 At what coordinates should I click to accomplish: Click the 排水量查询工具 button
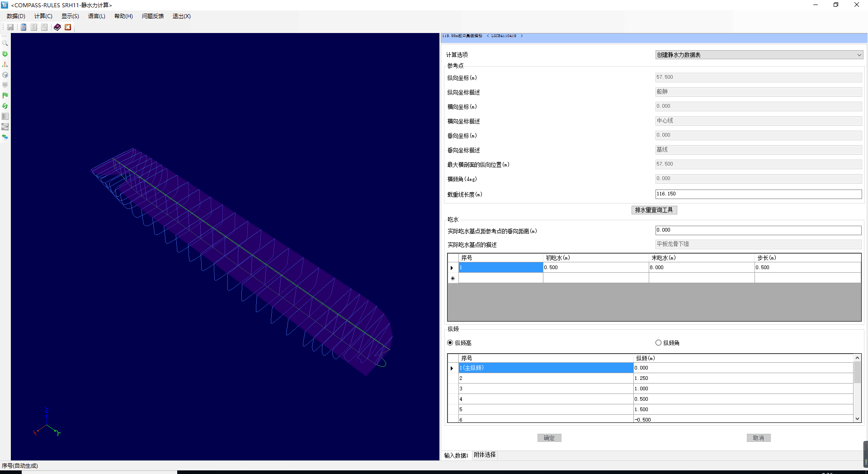654,210
